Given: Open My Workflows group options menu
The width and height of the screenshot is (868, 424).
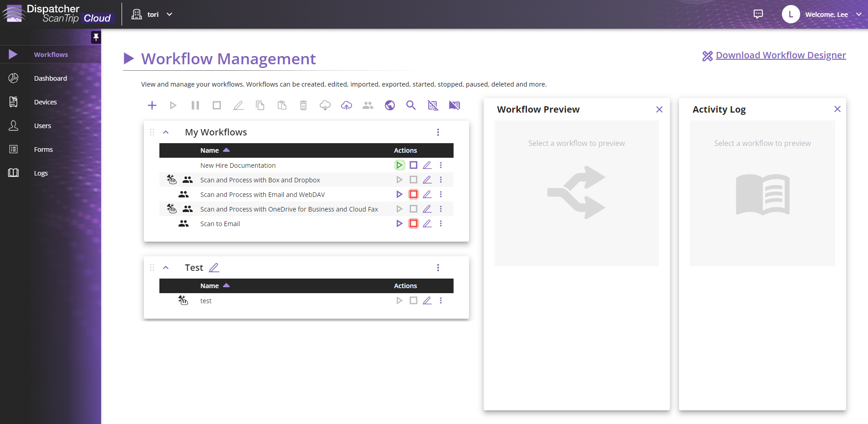Looking at the screenshot, I should pos(438,132).
